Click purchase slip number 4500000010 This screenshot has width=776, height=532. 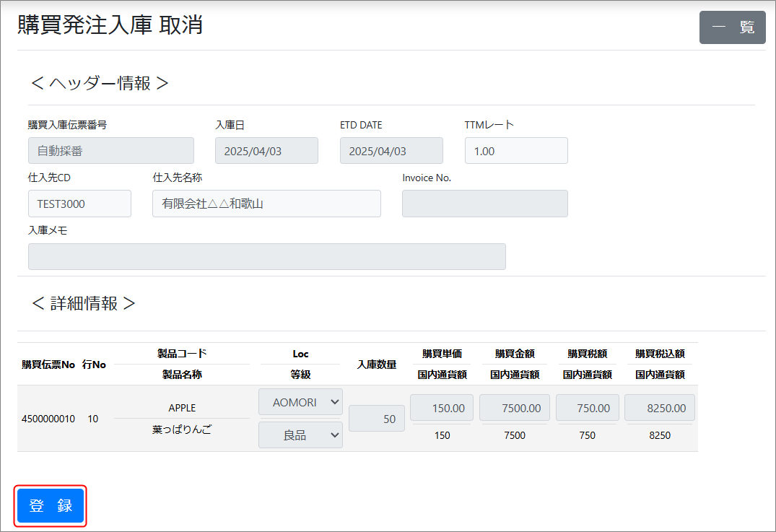(x=48, y=419)
